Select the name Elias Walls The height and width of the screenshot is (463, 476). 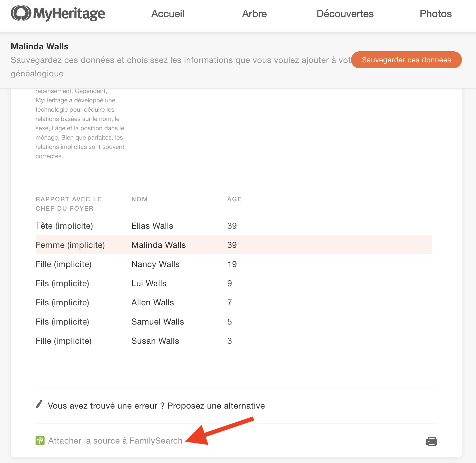152,226
